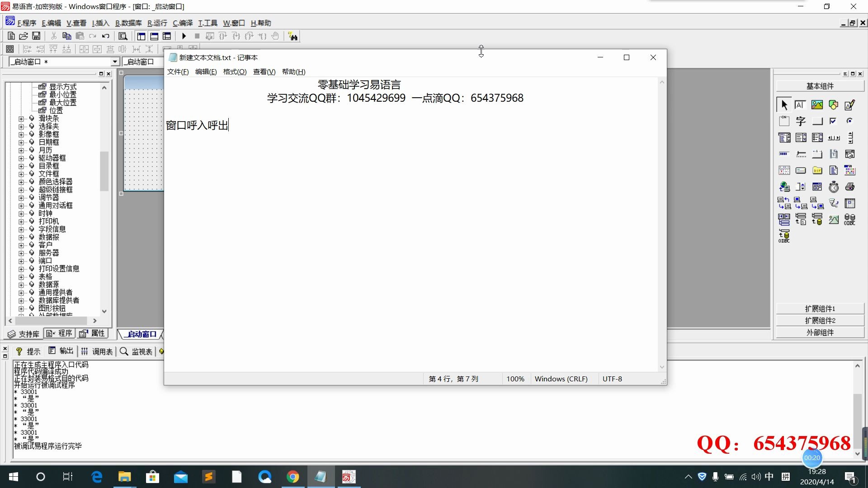Select the printer component icon
Screen dimensions: 868x488
[x=849, y=187]
